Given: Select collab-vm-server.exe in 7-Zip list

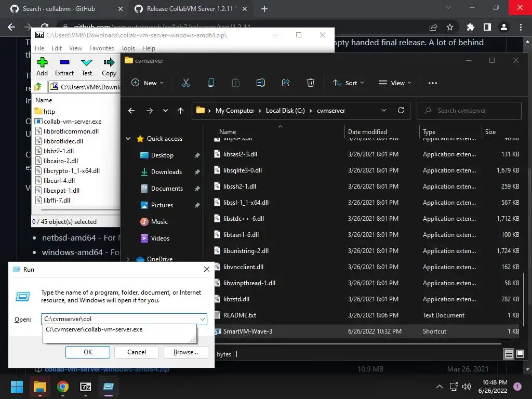Looking at the screenshot, I should coord(72,122).
